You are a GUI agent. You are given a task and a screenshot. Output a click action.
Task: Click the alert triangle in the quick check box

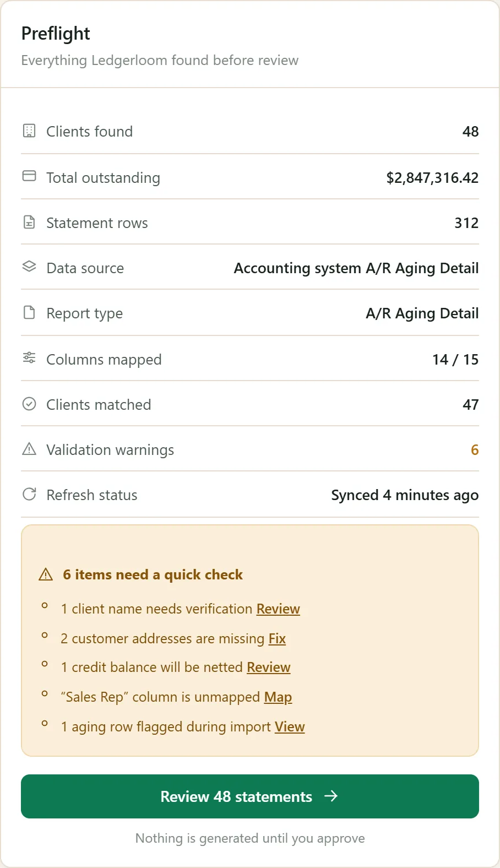coord(46,574)
